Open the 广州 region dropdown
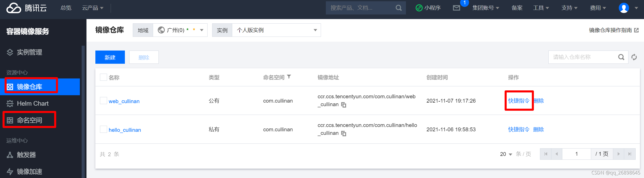The height and width of the screenshot is (178, 644). [180, 30]
